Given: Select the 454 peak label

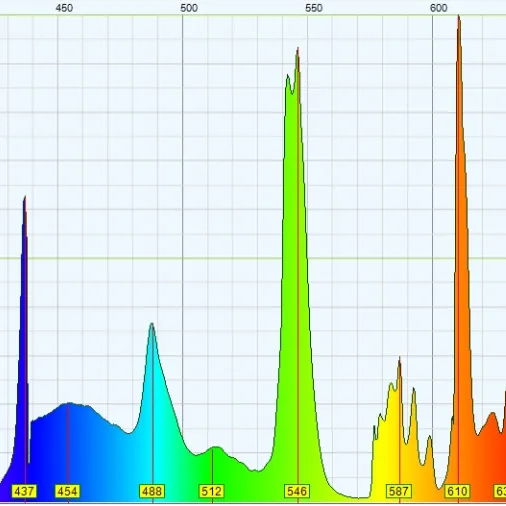Looking at the screenshot, I should tap(68, 491).
